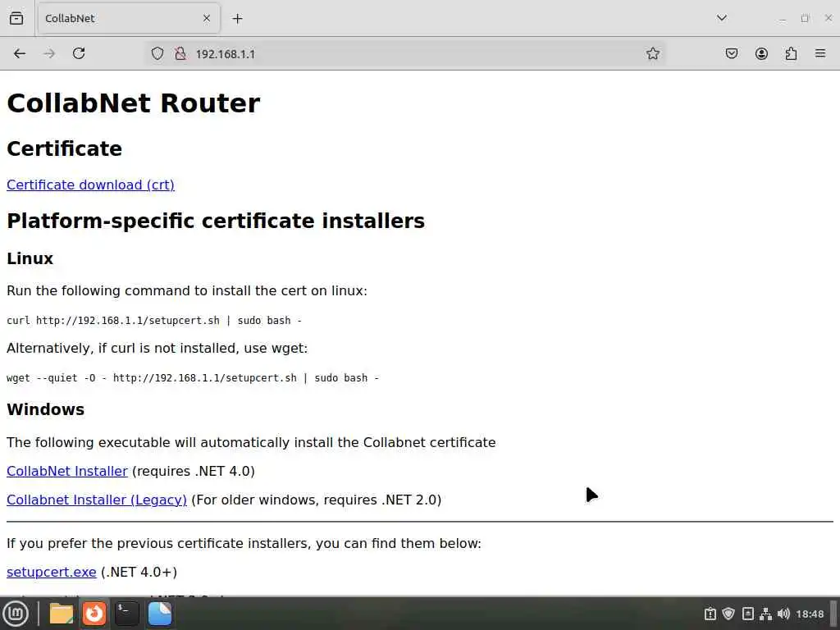Screen dimensions: 840x630
Task: Switch to Firefox in the taskbar
Action: coord(94,614)
